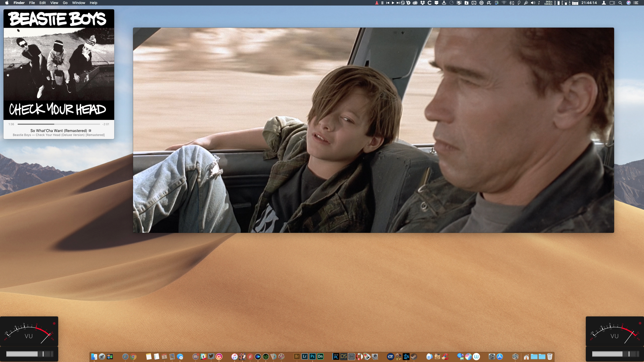Click the Beastie Boys album artwork
644x362 pixels.
[x=59, y=65]
